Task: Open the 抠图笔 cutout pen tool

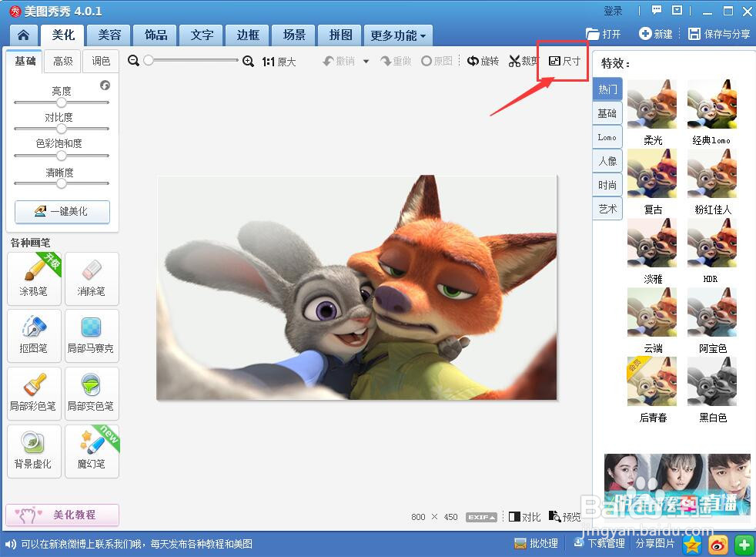Action: pyautogui.click(x=34, y=336)
